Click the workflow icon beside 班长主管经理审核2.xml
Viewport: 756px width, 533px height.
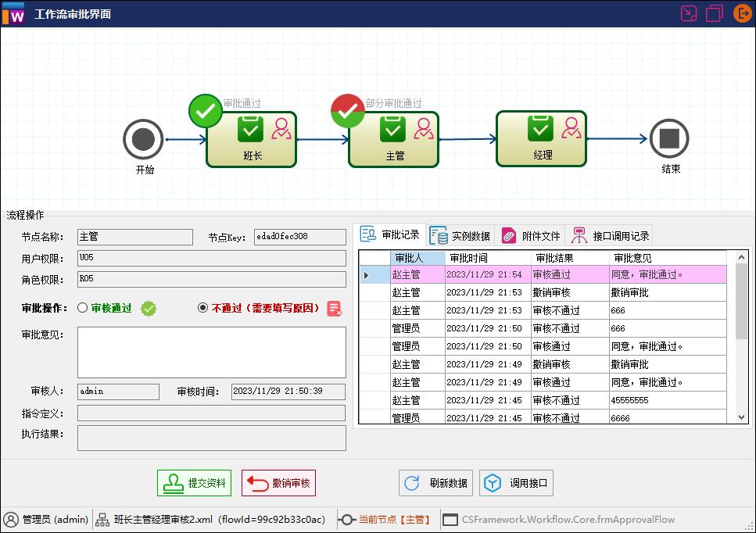coord(101,518)
